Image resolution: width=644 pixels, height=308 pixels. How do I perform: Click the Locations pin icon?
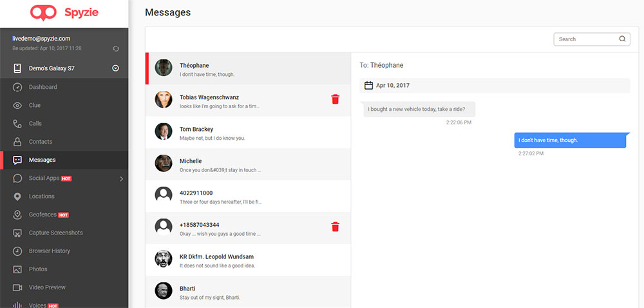tap(17, 197)
